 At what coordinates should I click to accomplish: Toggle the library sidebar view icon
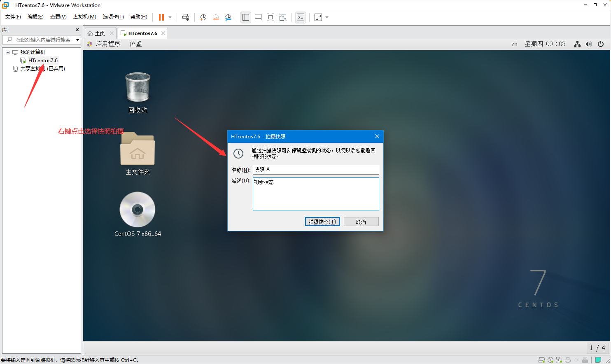click(246, 17)
